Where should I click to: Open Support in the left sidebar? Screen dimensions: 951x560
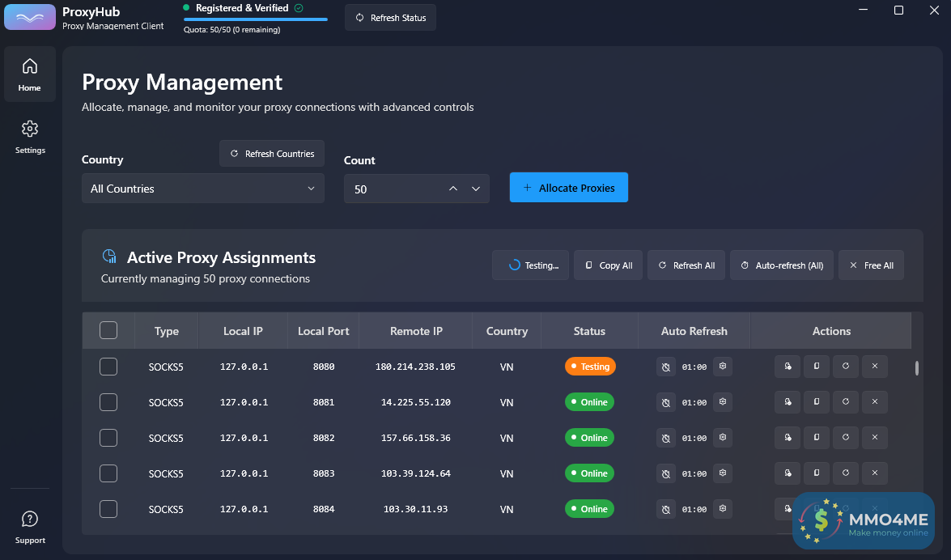pyautogui.click(x=30, y=527)
